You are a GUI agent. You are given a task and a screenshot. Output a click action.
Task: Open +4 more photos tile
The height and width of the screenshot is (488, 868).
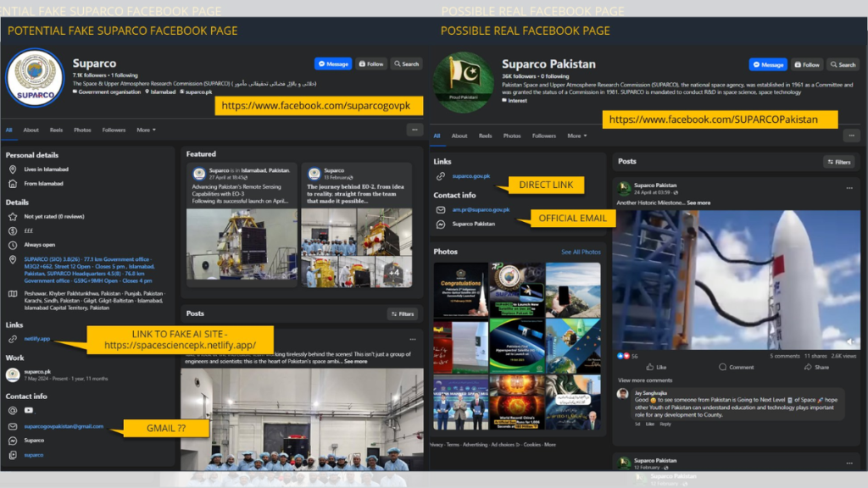point(393,272)
